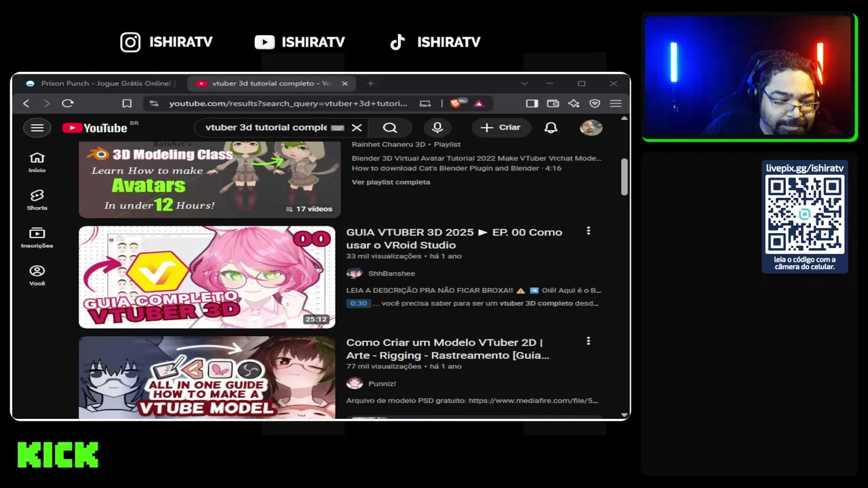Click the Rainhet Chaneru 3D playlist channel
The height and width of the screenshot is (488, 868).
388,144
